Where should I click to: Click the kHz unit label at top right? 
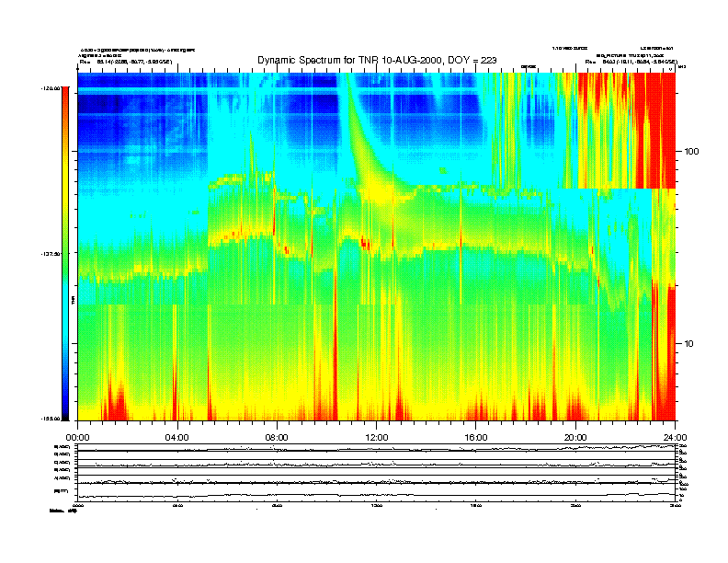coord(682,67)
